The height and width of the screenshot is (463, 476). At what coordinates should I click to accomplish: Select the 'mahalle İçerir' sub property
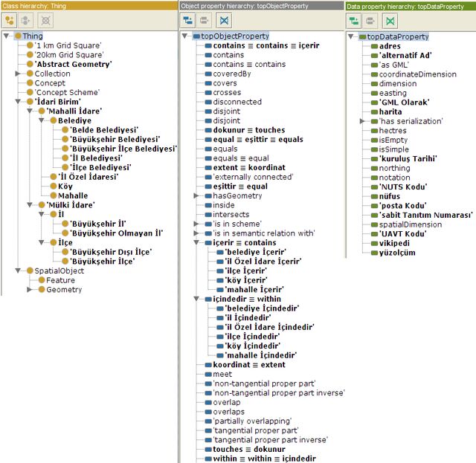(251, 289)
